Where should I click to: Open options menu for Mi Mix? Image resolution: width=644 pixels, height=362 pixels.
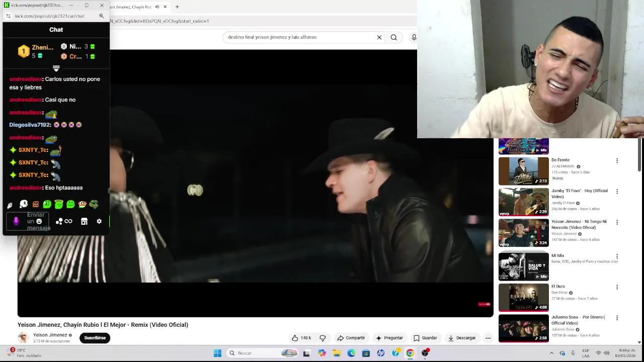click(617, 256)
